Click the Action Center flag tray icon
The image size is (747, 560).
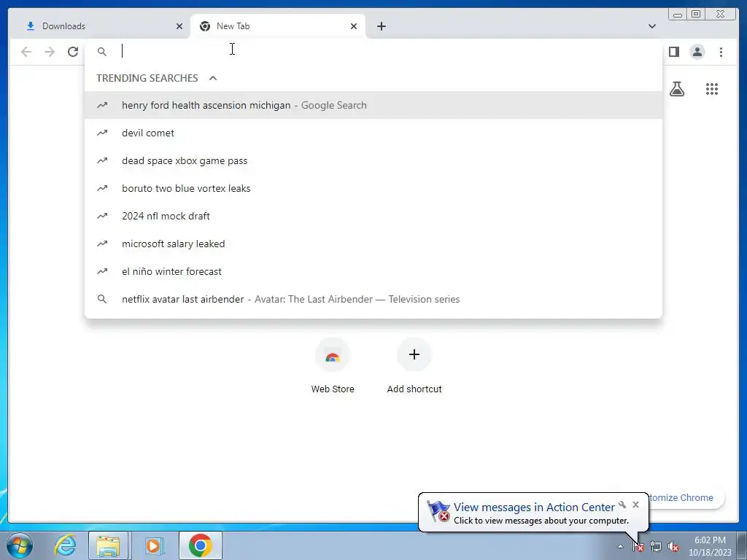pos(638,547)
